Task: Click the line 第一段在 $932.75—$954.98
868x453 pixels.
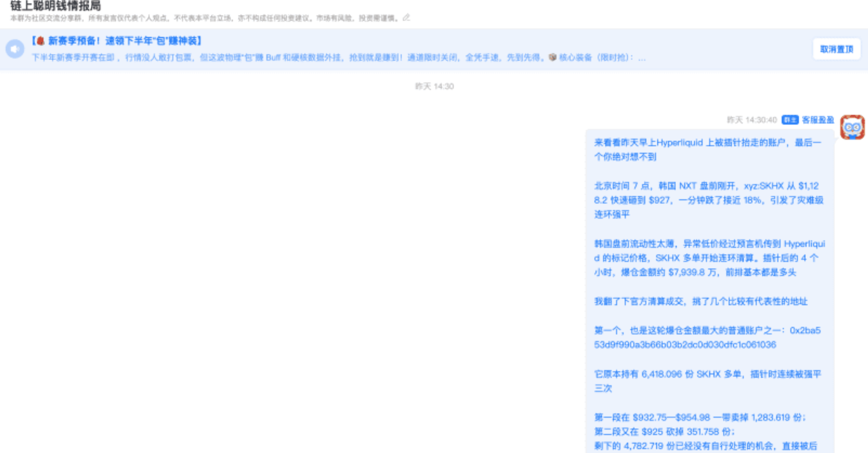Action: 700,417
